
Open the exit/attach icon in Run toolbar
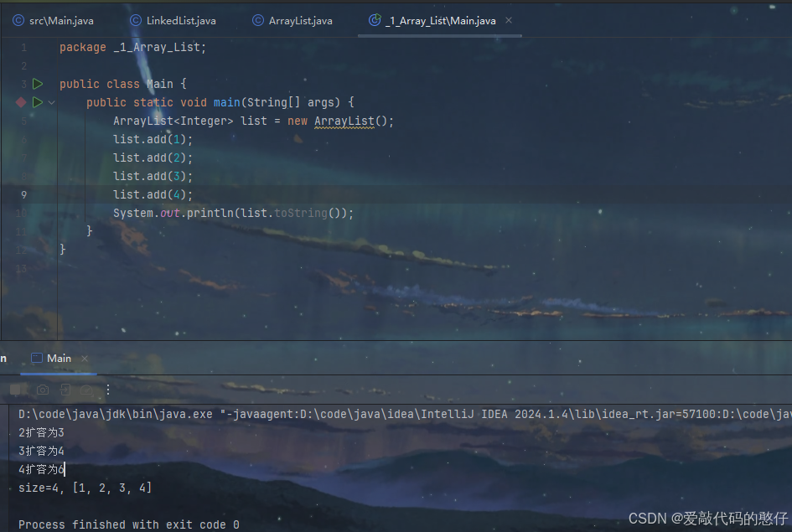click(65, 390)
